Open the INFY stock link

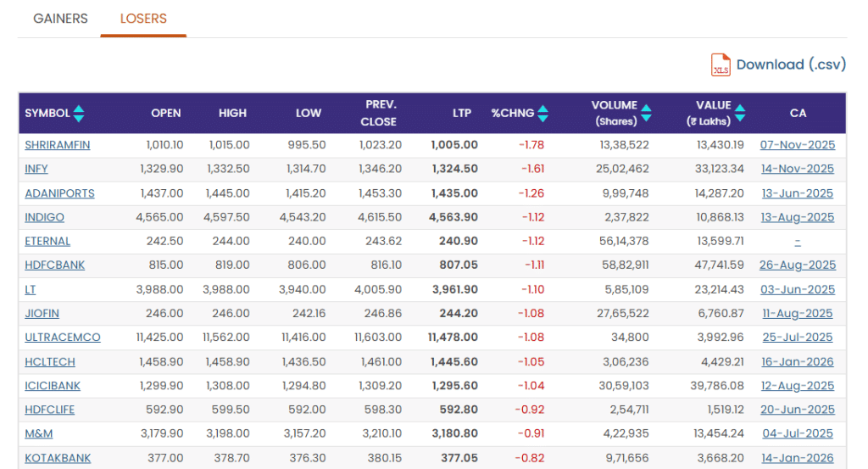36,169
